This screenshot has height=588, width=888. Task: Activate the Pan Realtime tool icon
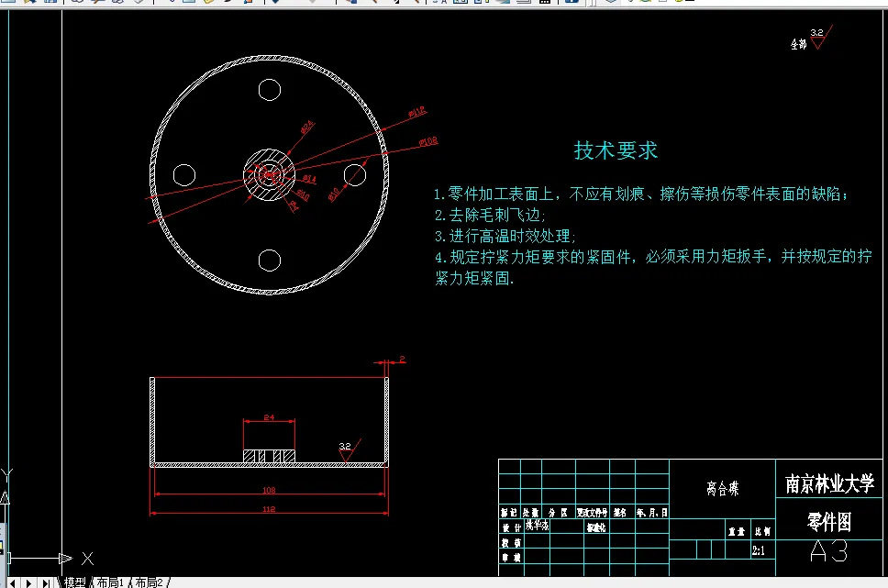pos(351,4)
